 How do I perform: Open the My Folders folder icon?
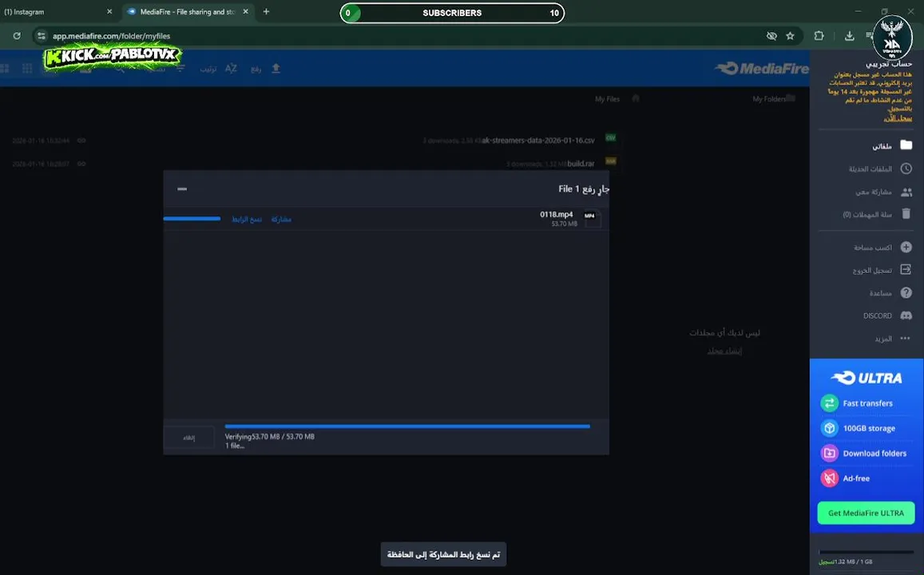click(x=791, y=97)
